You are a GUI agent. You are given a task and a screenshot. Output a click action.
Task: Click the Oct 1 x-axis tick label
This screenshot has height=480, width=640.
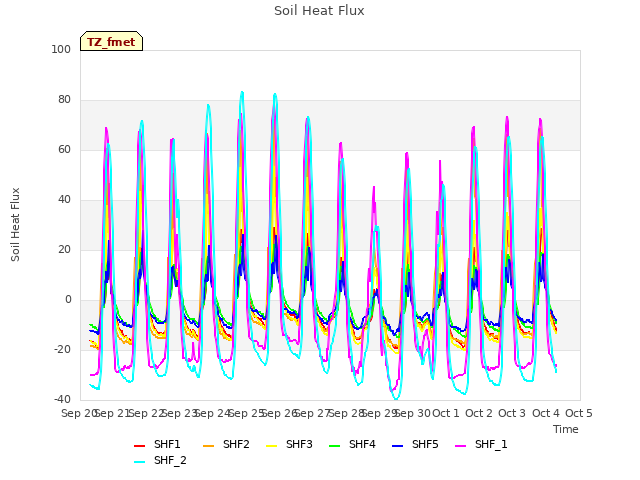(x=446, y=413)
